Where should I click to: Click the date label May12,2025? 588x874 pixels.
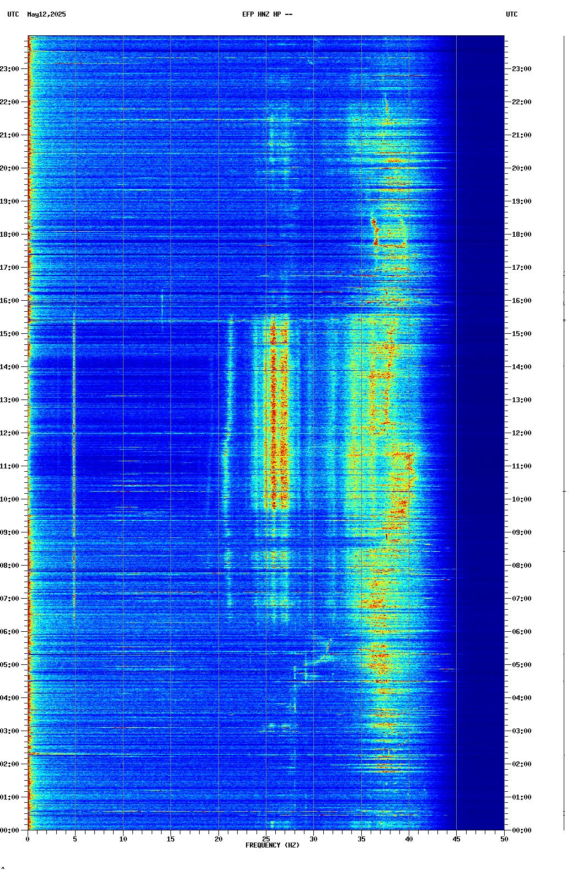46,14
